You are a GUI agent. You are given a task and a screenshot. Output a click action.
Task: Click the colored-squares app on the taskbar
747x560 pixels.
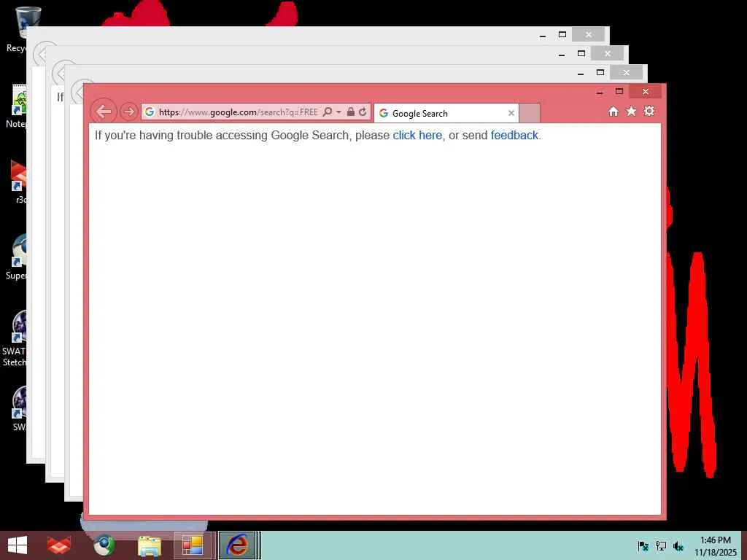(x=193, y=545)
